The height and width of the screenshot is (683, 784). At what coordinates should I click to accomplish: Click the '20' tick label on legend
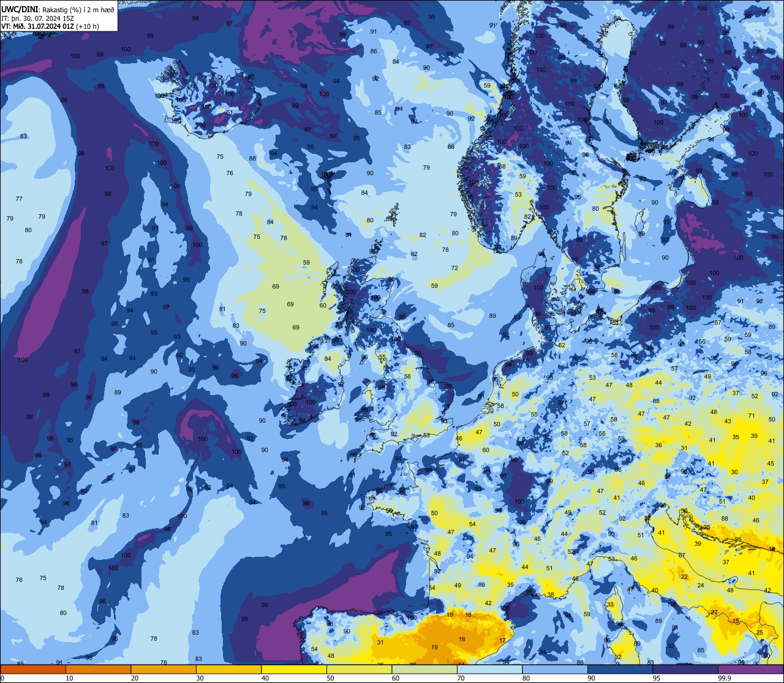(135, 678)
